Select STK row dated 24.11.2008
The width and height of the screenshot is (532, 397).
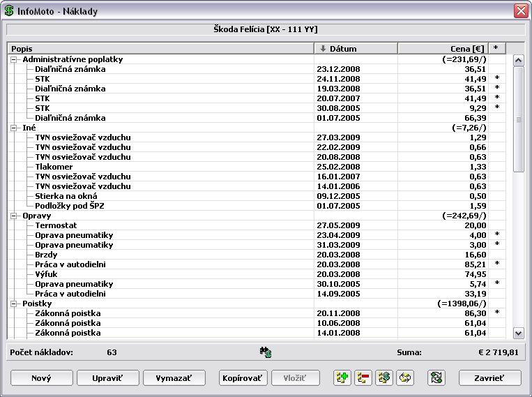click(x=257, y=79)
